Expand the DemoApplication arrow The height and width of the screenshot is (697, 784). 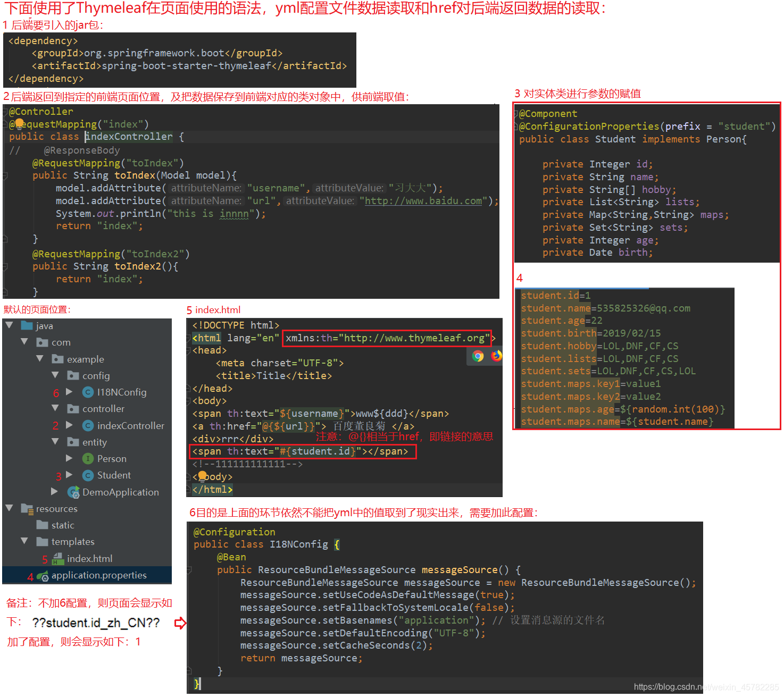(54, 491)
